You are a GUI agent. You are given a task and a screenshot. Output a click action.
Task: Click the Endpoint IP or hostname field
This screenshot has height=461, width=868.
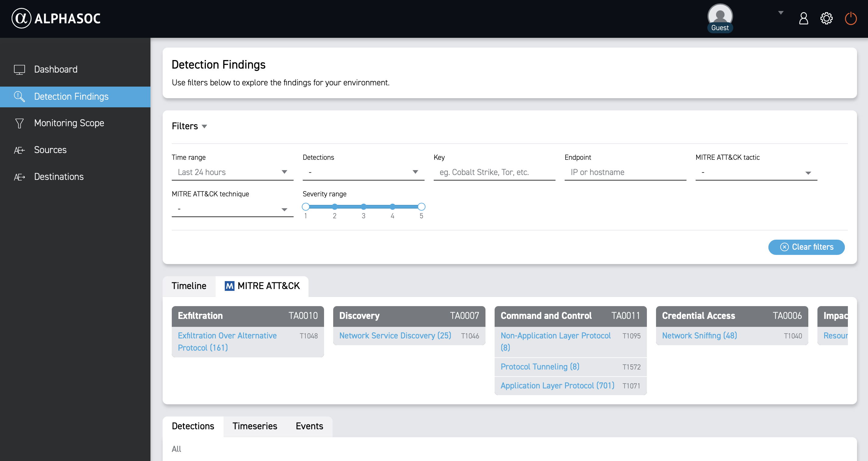point(625,172)
